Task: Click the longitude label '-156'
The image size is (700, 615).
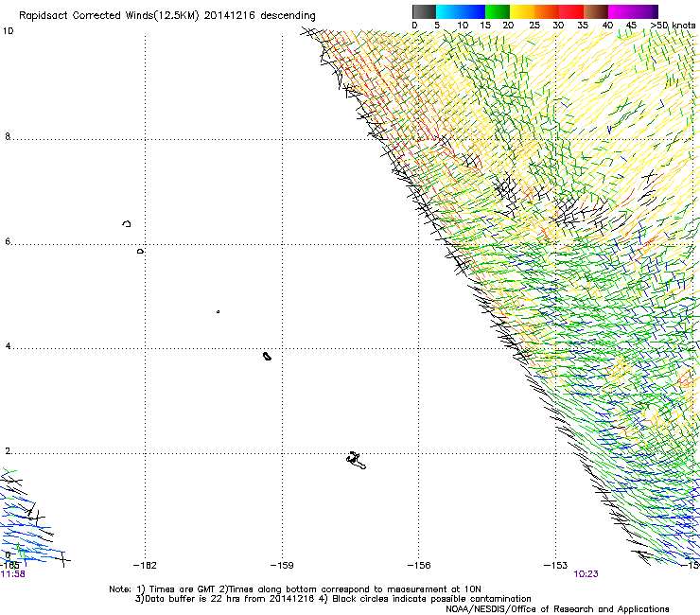Action: click(x=419, y=566)
